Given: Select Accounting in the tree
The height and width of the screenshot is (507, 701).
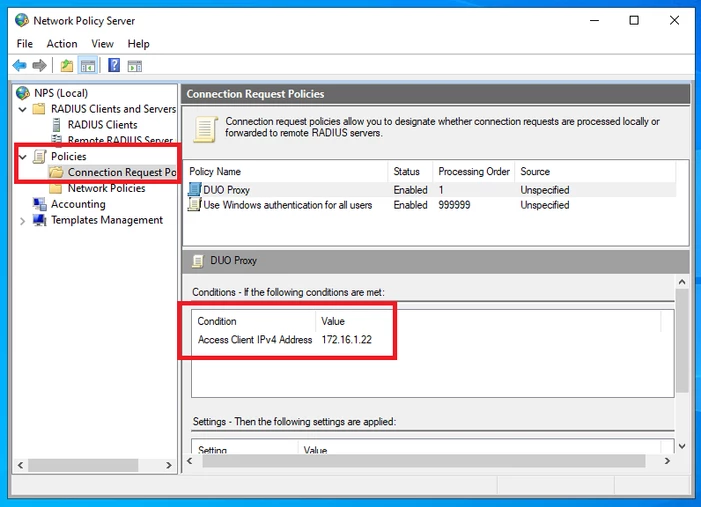Looking at the screenshot, I should pos(78,204).
